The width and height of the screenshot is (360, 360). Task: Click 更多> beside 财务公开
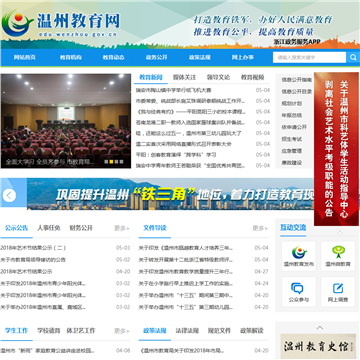pos(122,229)
